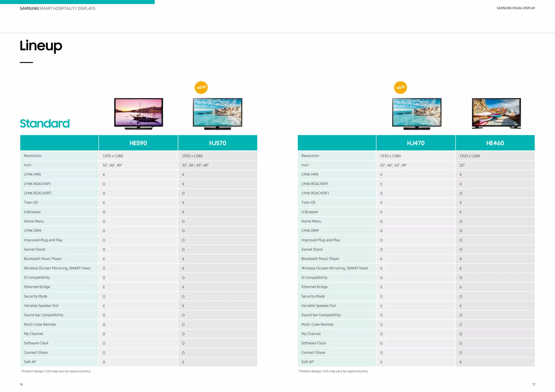Click the HE460 column header
Viewport: 555px width, 392px height.
(495, 143)
